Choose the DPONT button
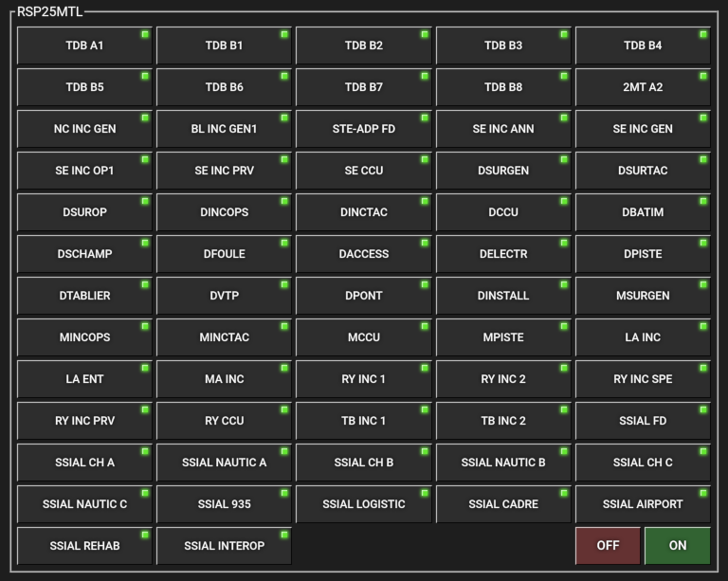Viewport: 728px width, 581px height. click(x=364, y=296)
